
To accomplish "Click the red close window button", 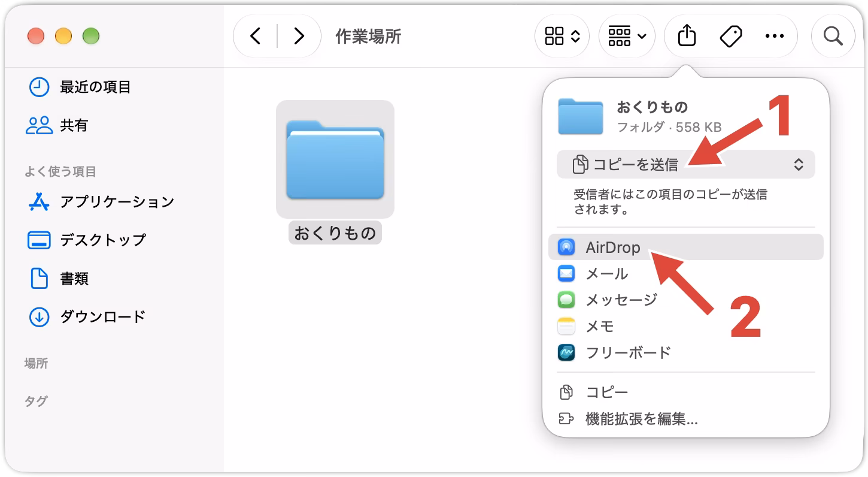I will [36, 37].
